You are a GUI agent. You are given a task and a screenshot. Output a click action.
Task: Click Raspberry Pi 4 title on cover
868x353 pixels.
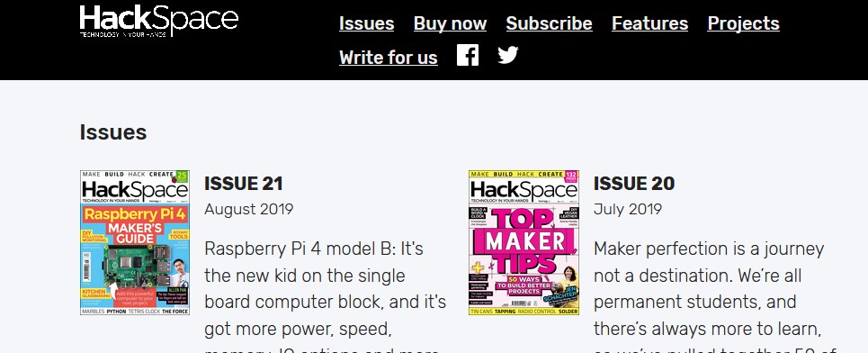[x=135, y=214]
